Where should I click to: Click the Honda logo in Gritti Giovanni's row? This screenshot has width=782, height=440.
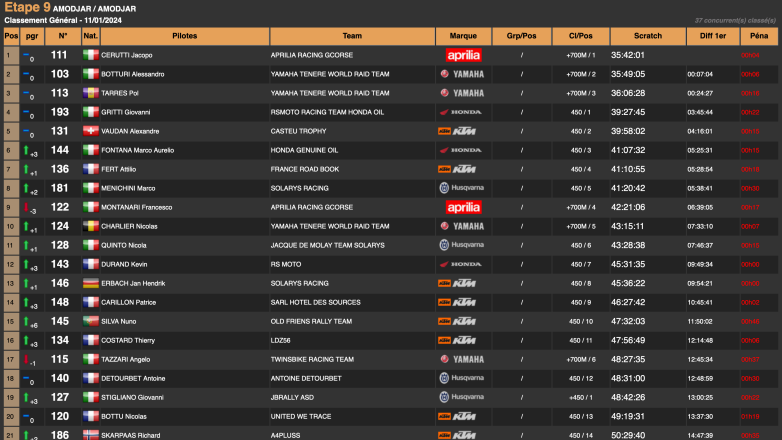(x=463, y=112)
